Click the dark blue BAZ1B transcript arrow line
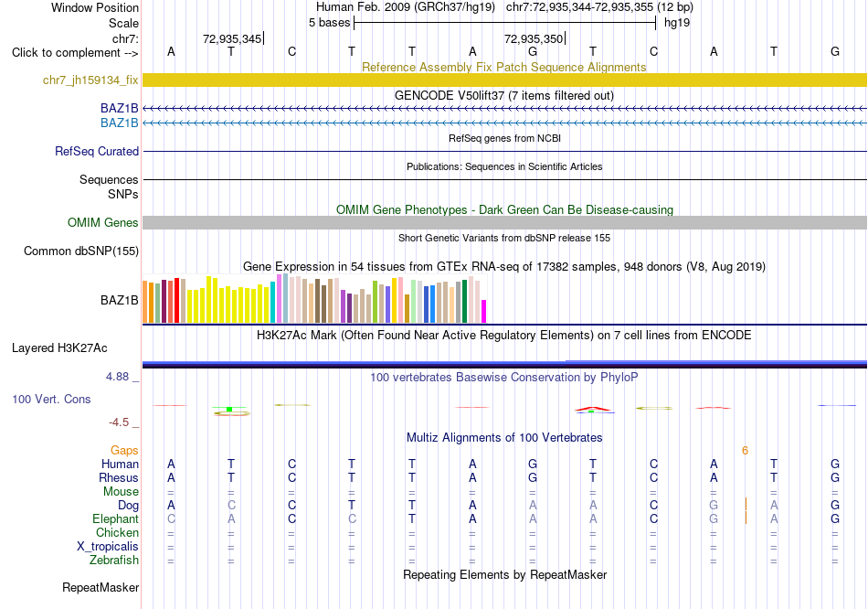 pos(504,108)
